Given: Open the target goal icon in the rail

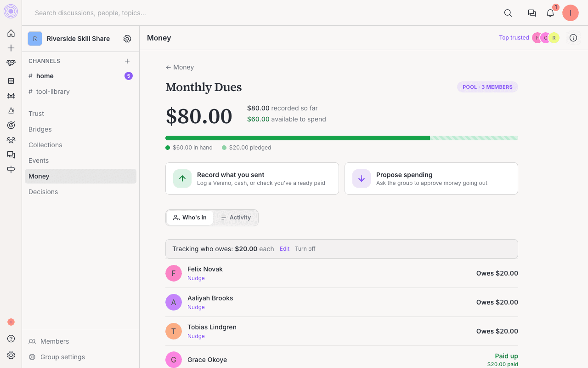Looking at the screenshot, I should point(11,125).
